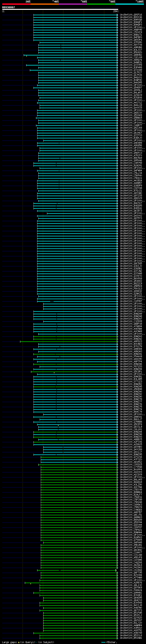The image size is (146, 644).
Task: Select hit UniRef100_B5U9Z0
Action: [131, 53]
